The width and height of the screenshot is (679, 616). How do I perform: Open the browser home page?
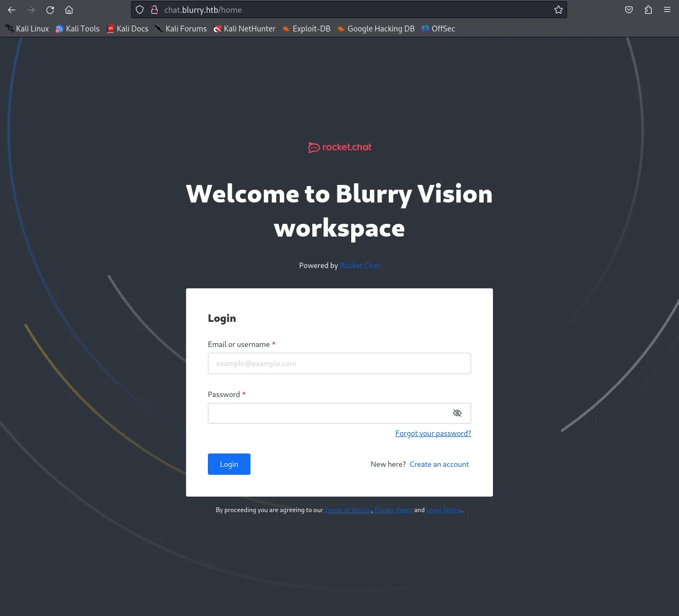(x=69, y=10)
